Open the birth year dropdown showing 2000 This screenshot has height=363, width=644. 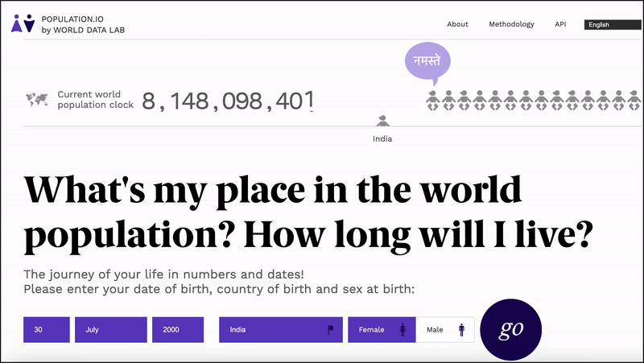click(178, 329)
